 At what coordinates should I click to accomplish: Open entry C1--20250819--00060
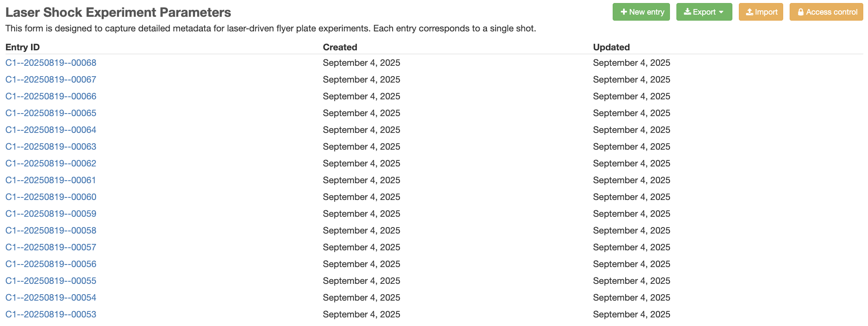click(x=51, y=197)
